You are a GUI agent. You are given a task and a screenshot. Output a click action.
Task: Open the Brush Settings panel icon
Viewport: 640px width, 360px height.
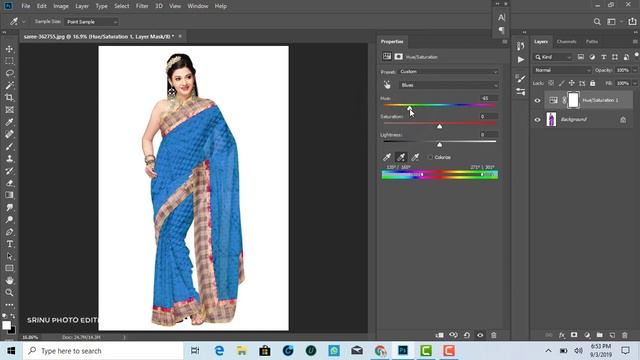520,78
